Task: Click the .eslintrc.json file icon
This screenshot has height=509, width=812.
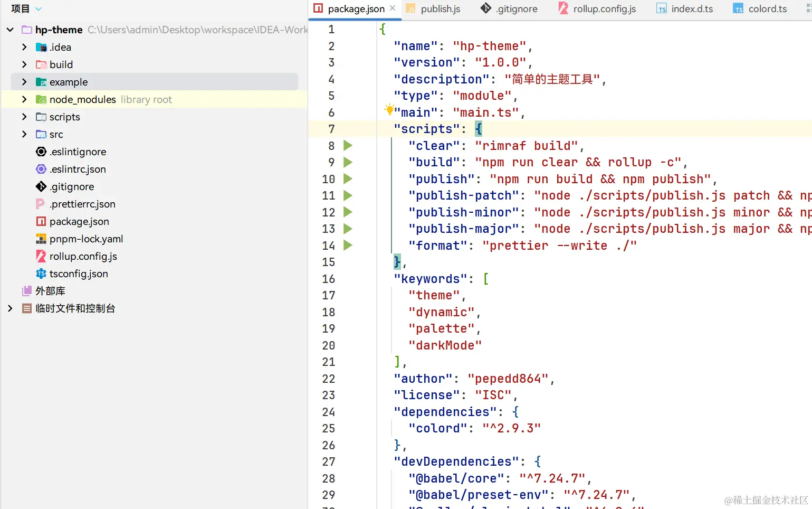Action: click(41, 169)
